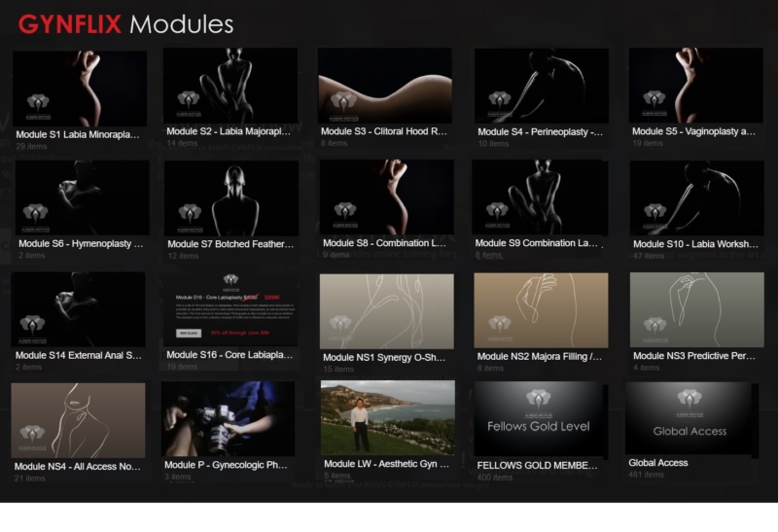Click the '21 items' count text
Image resolution: width=778 pixels, height=532 pixels.
30,479
